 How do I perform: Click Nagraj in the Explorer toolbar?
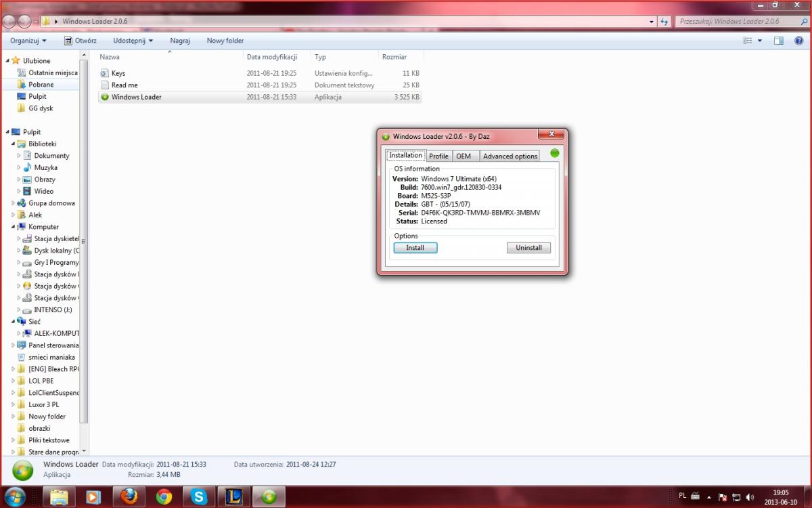180,41
